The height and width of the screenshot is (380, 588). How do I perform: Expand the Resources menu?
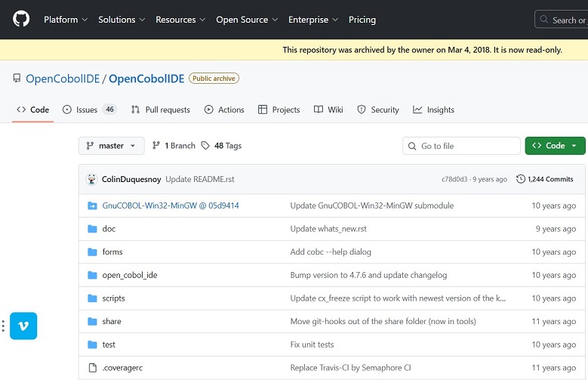[180, 20]
